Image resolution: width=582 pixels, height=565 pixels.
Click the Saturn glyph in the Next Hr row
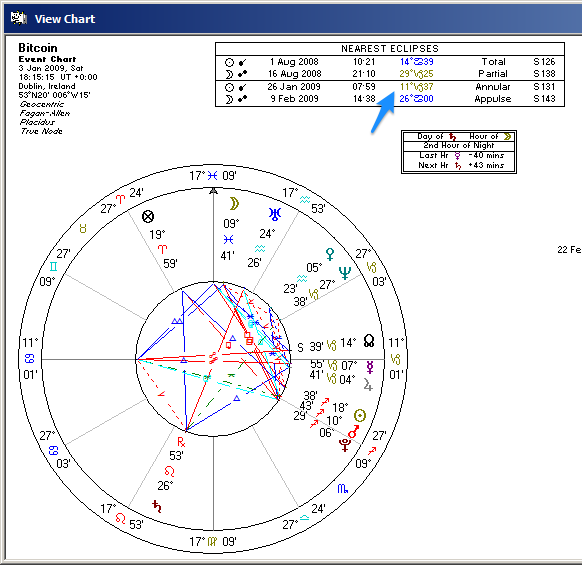(x=458, y=166)
